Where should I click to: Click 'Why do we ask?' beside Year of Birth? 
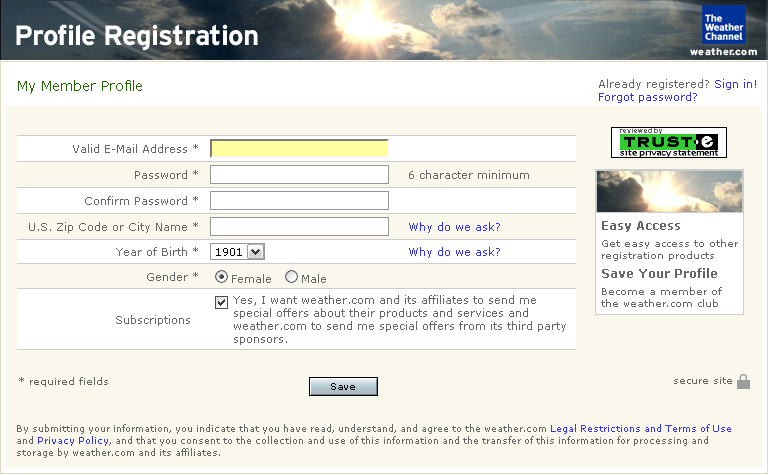454,252
